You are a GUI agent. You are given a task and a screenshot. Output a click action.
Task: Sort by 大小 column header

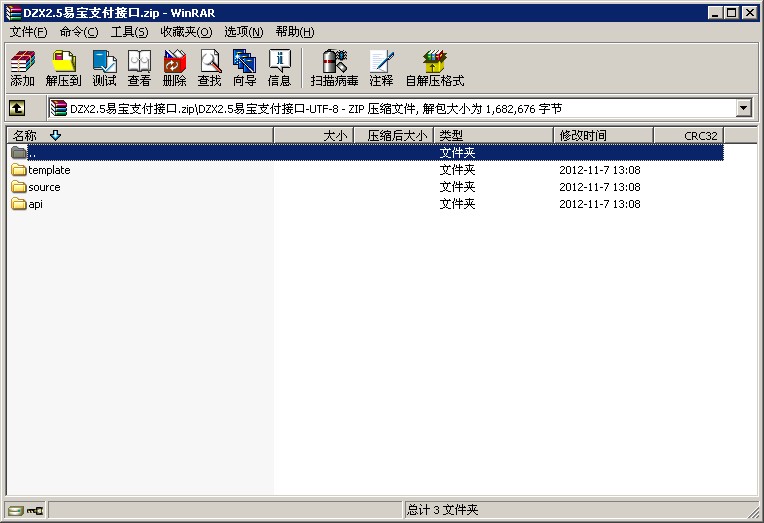click(314, 136)
